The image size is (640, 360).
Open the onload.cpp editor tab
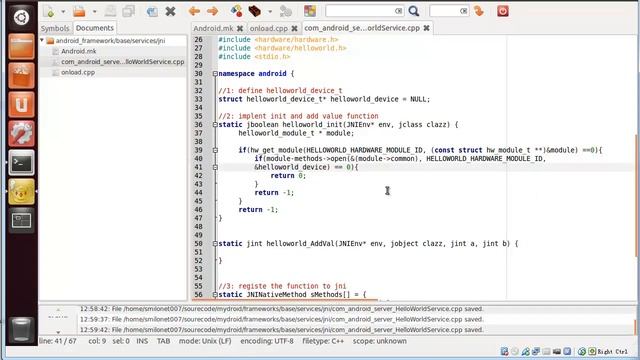pyautogui.click(x=269, y=28)
